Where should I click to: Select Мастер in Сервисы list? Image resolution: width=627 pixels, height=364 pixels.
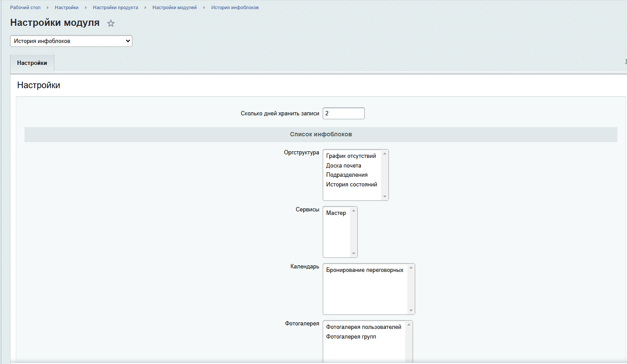click(x=336, y=213)
